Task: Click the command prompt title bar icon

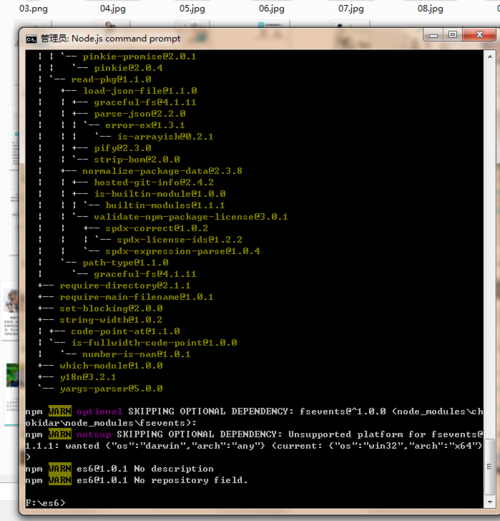Action: tap(31, 39)
